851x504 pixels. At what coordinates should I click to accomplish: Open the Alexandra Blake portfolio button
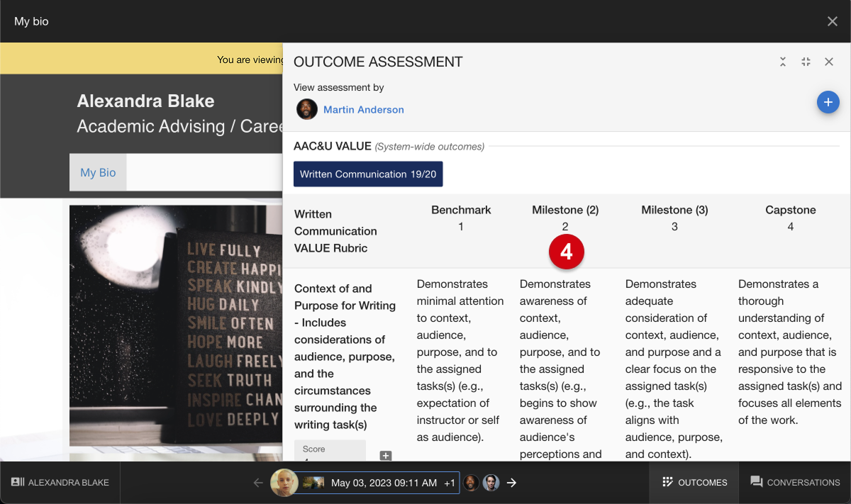pyautogui.click(x=60, y=483)
